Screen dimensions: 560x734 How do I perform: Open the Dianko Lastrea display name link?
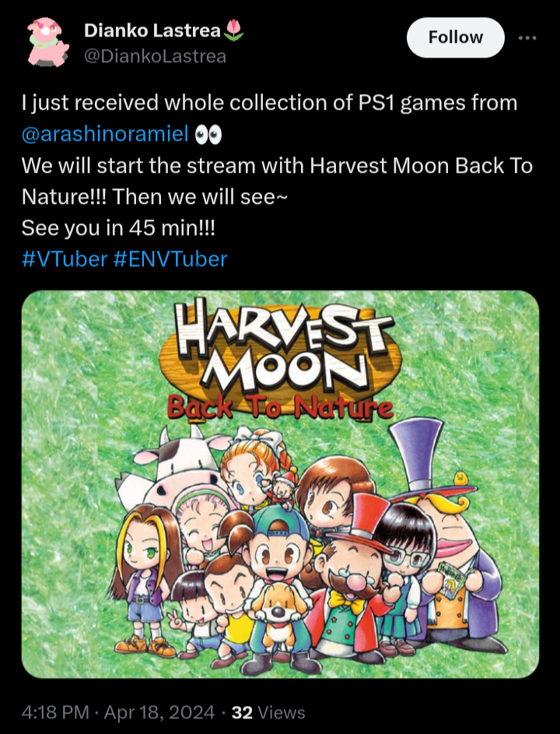(x=152, y=30)
